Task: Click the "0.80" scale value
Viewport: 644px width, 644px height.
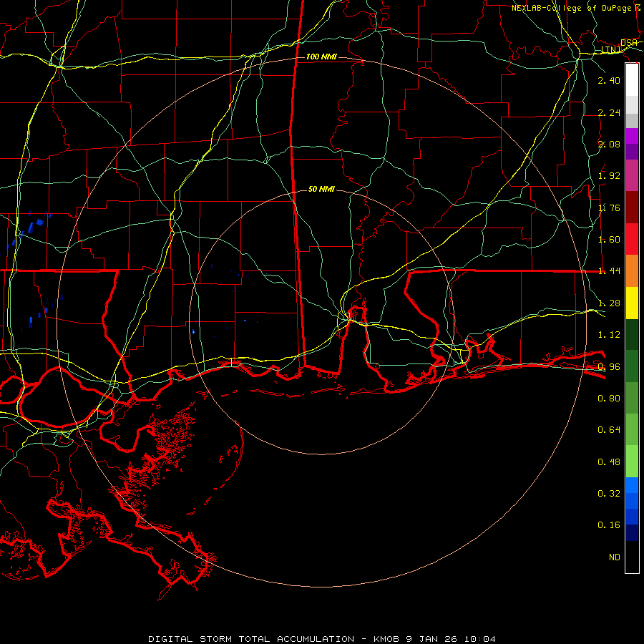Action: pos(609,399)
